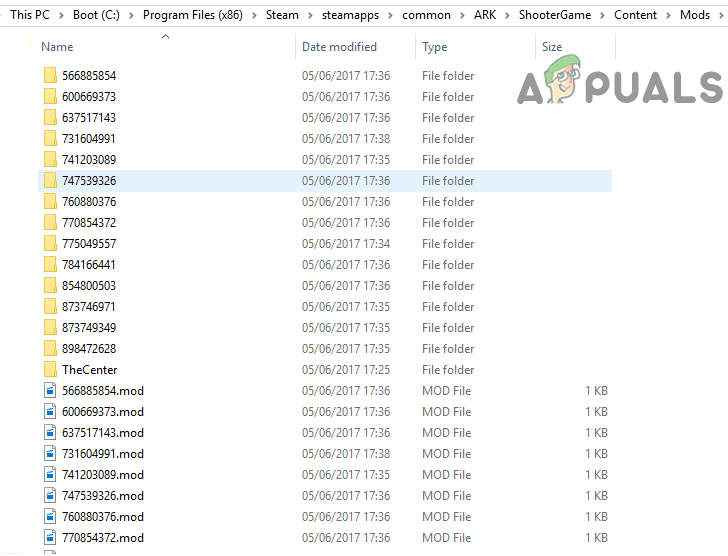
Task: Expand chevron after Content breadcrumb
Action: 669,15
